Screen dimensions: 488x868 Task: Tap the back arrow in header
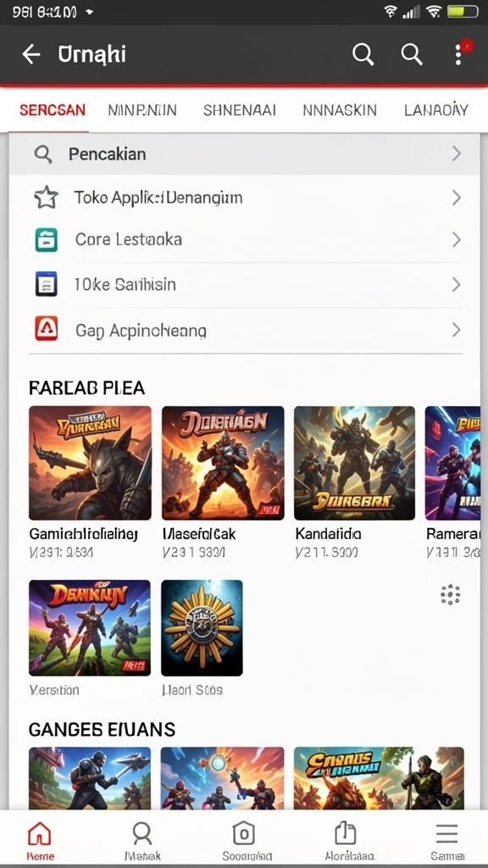click(x=31, y=54)
